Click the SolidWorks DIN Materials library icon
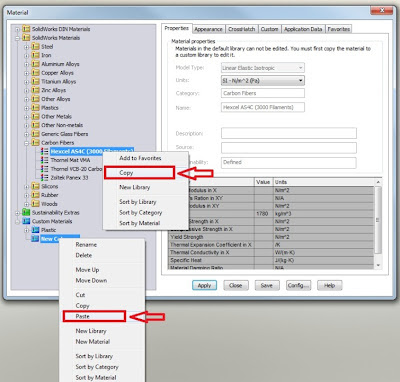The width and height of the screenshot is (400, 382). click(x=26, y=29)
